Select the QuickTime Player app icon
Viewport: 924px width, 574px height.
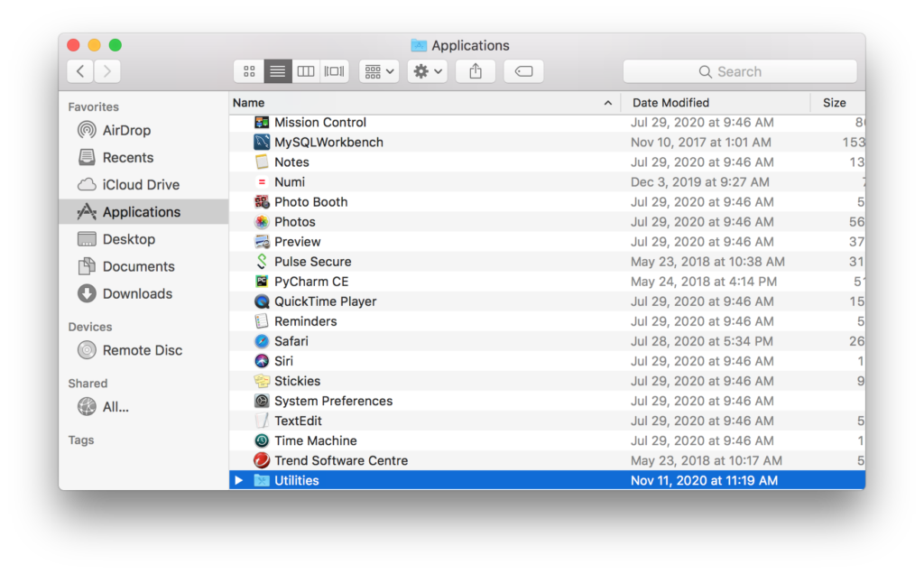262,301
